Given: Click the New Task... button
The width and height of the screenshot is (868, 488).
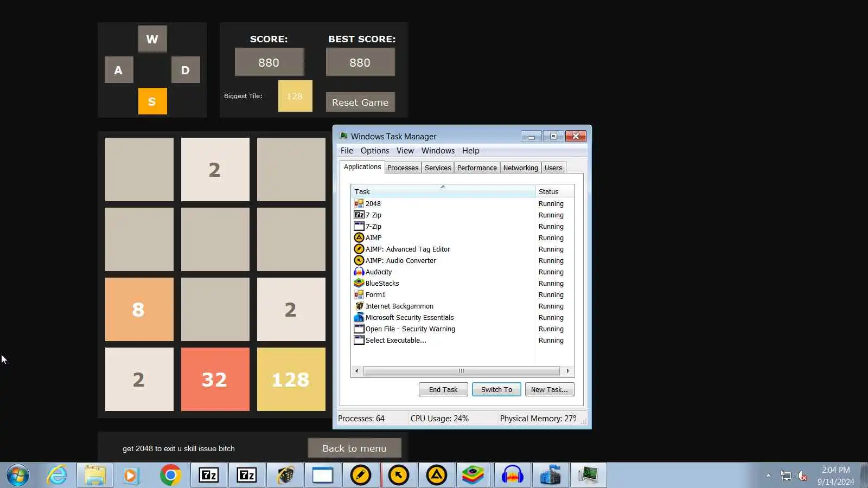Looking at the screenshot, I should [x=550, y=389].
